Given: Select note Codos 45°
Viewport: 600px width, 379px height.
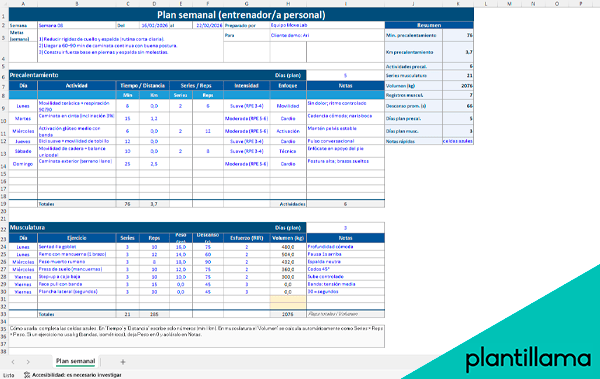Looking at the screenshot, I should 345,269.
